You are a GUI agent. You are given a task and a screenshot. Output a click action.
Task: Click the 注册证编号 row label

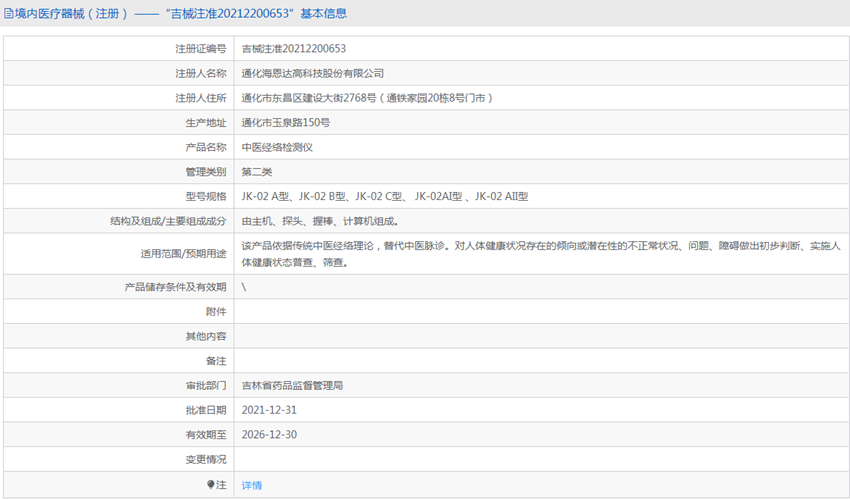(x=201, y=48)
